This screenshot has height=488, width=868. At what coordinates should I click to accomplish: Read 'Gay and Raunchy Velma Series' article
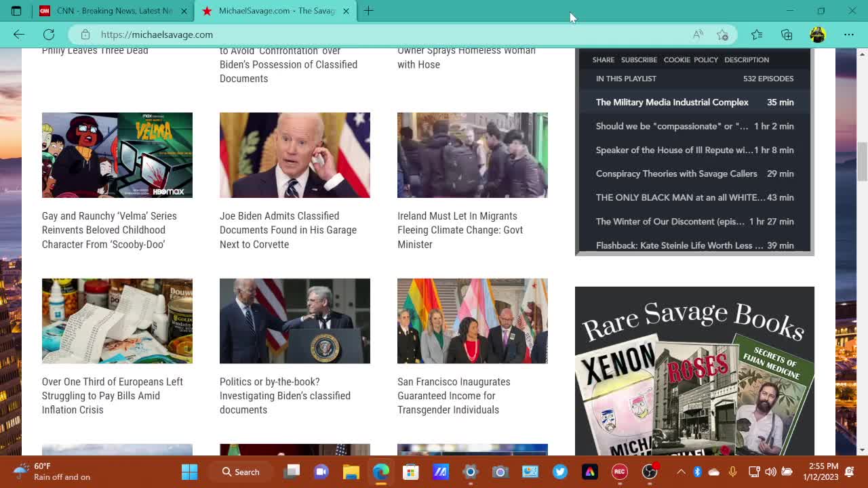click(x=109, y=230)
